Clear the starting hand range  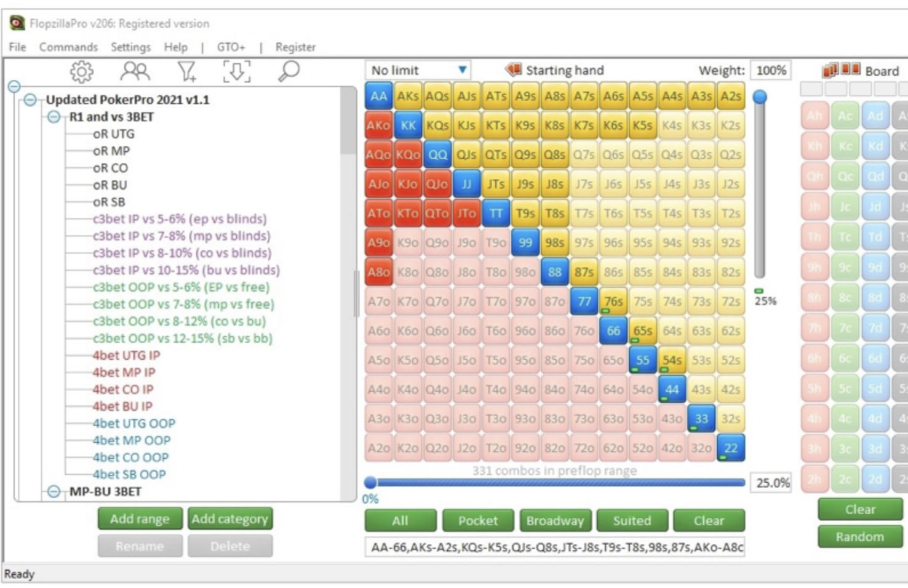pos(709,520)
